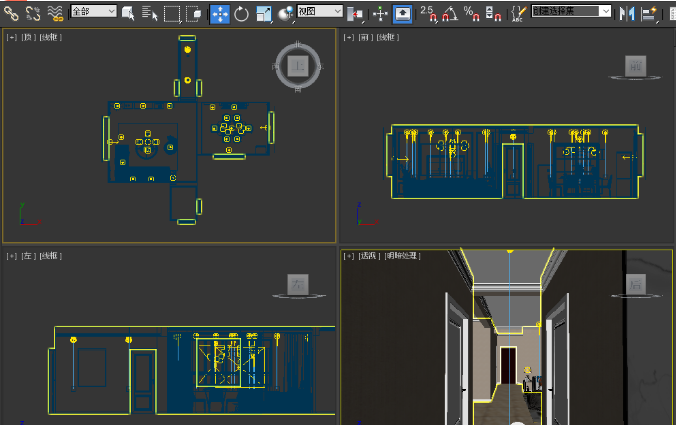The image size is (676, 425).
Task: Click the Mirror tool icon
Action: (627, 13)
